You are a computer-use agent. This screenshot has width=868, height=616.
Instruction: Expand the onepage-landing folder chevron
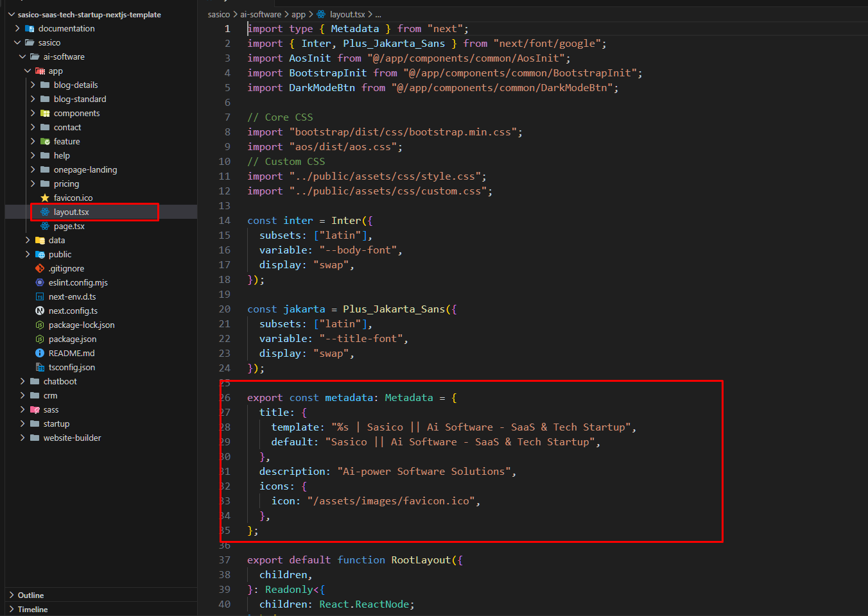pyautogui.click(x=33, y=169)
